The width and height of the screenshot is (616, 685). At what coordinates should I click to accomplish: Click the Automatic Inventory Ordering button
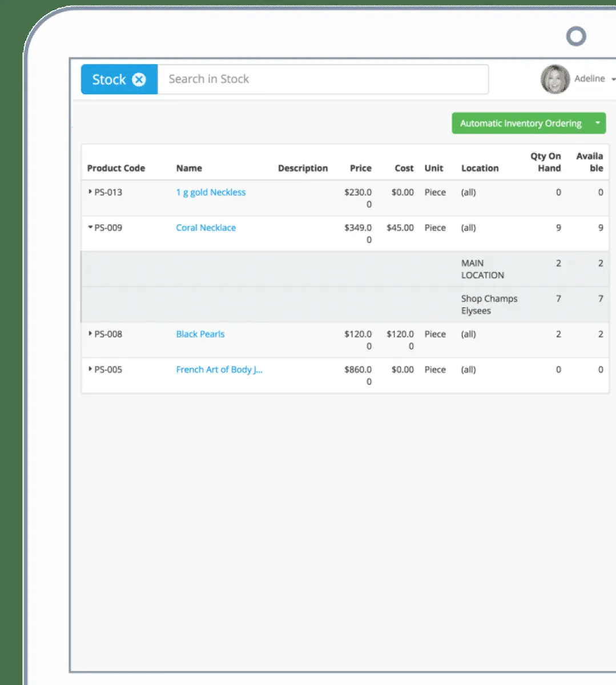[x=521, y=123]
